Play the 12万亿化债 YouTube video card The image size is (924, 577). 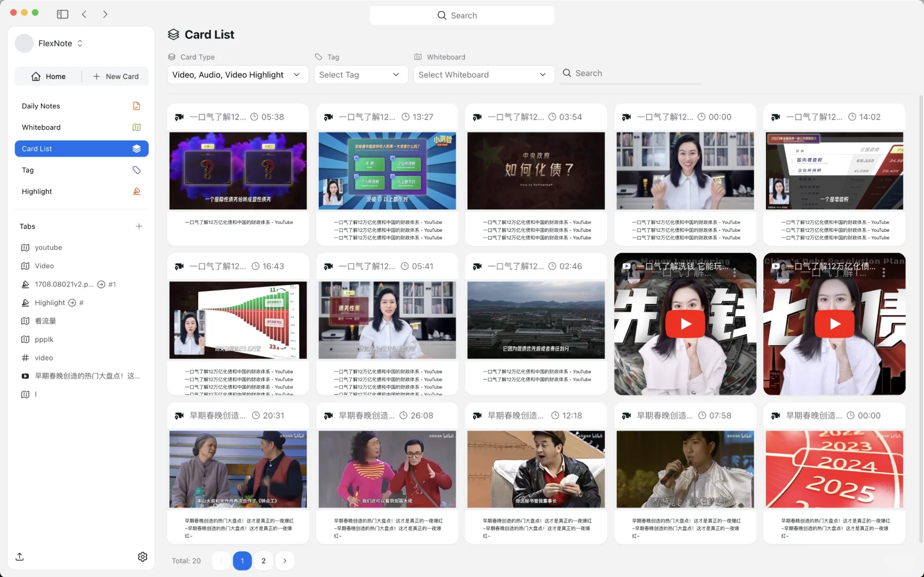834,324
